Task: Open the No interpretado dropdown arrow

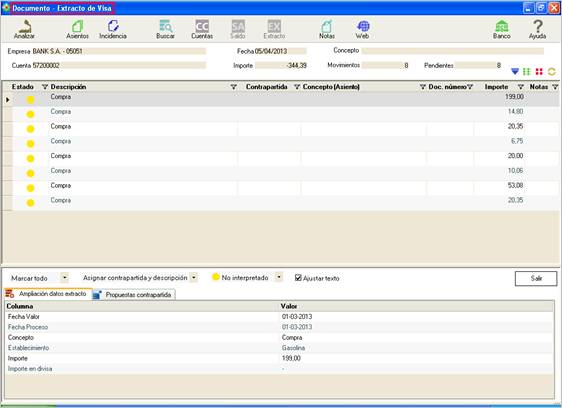Action: pos(279,277)
